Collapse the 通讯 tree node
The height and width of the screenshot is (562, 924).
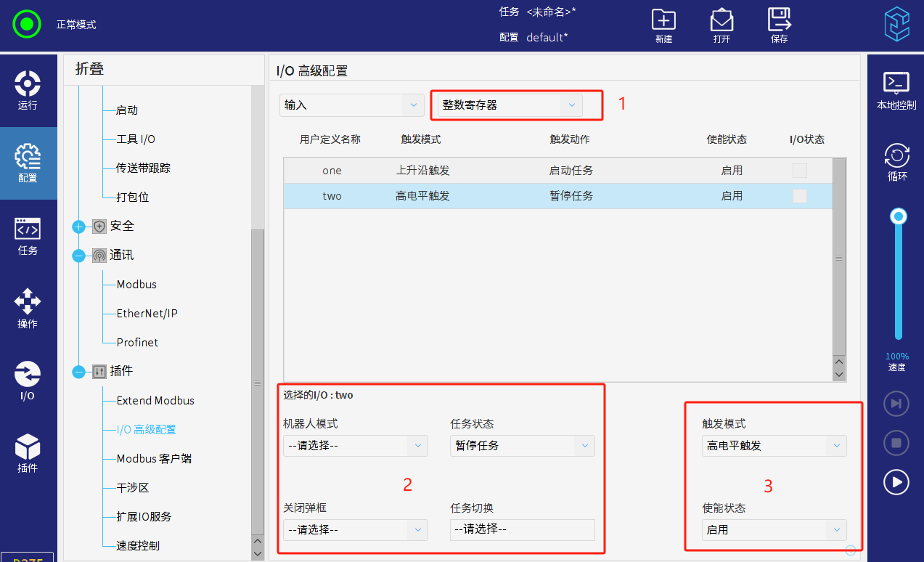pos(79,256)
